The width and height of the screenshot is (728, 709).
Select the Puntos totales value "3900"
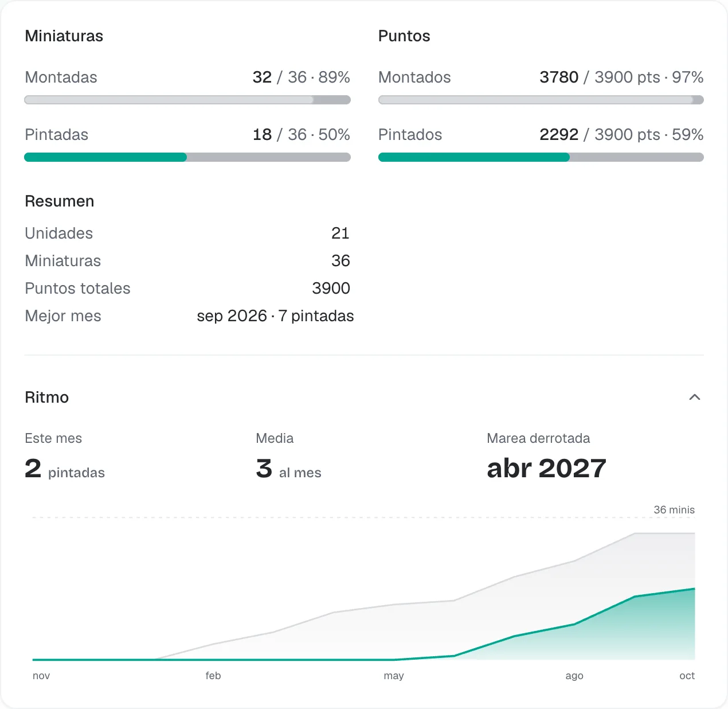(331, 289)
